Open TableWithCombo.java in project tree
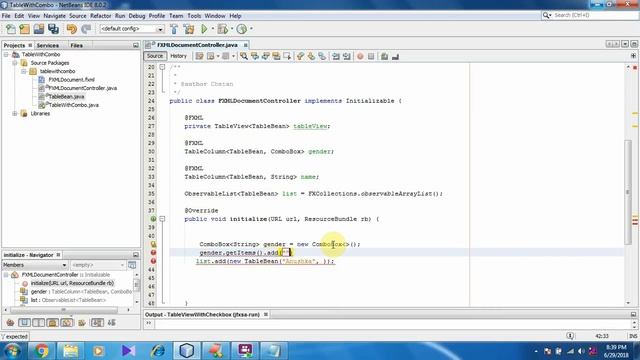This screenshot has width=640, height=360. coord(73,105)
